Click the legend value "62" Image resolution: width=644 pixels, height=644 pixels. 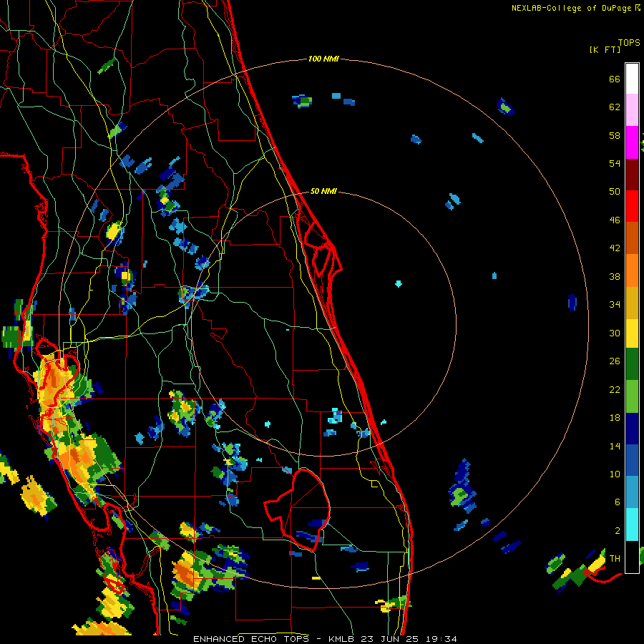point(615,107)
